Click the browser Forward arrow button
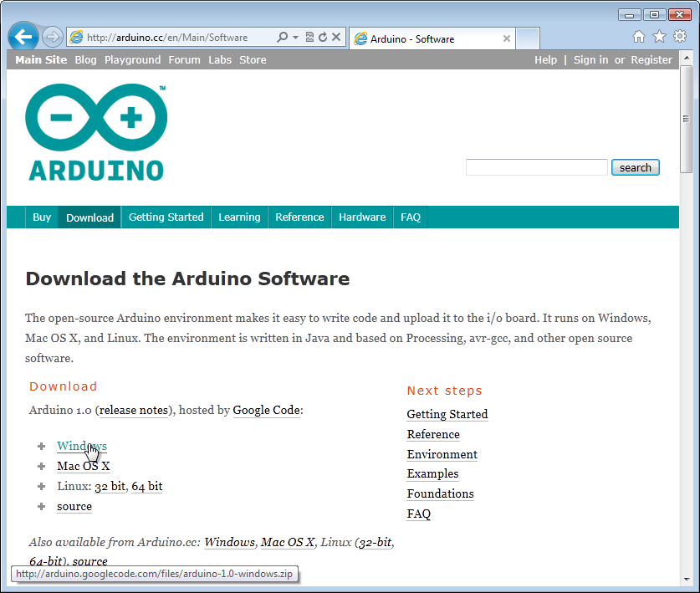Screen dimensions: 700x593 click(x=52, y=37)
